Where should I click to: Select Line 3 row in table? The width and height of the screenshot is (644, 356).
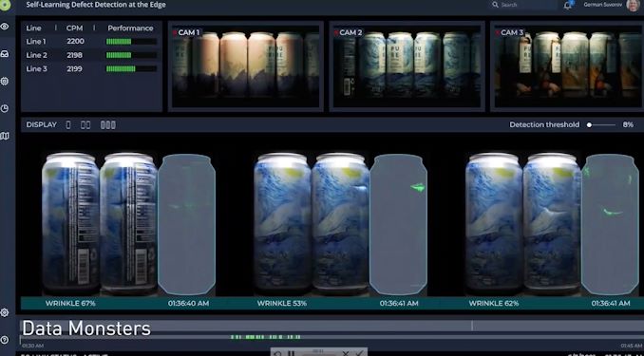(x=91, y=68)
